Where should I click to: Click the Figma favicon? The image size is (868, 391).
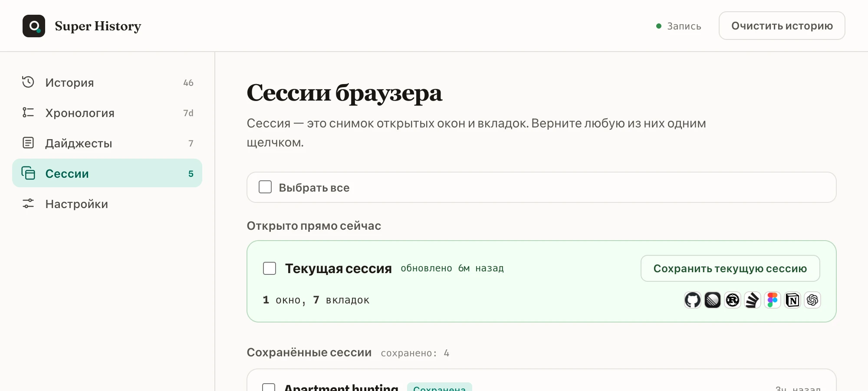pyautogui.click(x=773, y=300)
